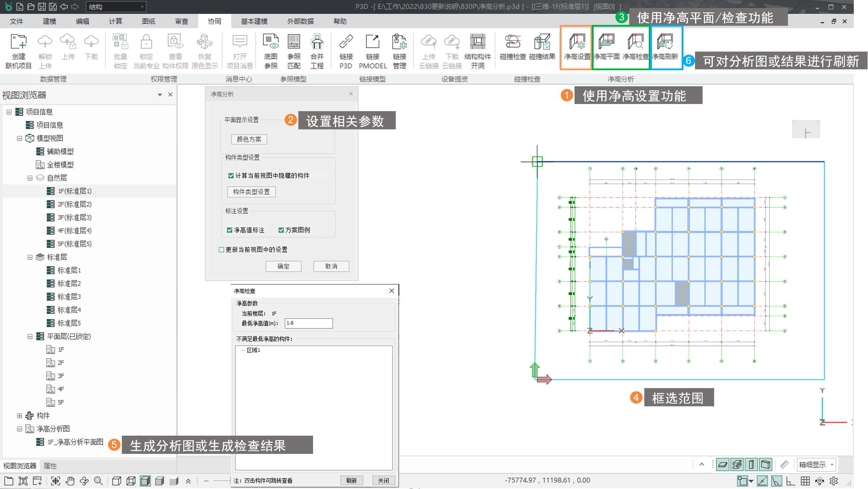868x489 pixels.
Task: Switch to the 基本建模 ribbon tab
Action: pyautogui.click(x=254, y=21)
